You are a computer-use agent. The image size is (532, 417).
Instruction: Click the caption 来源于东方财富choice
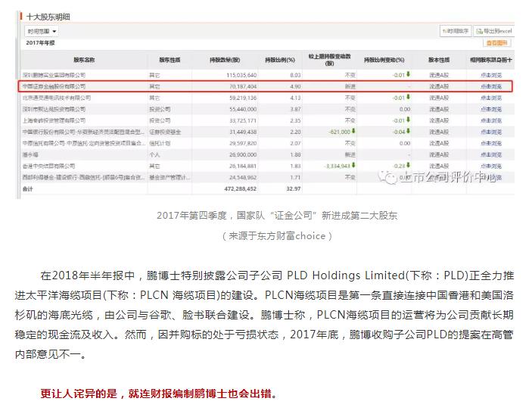pos(277,236)
